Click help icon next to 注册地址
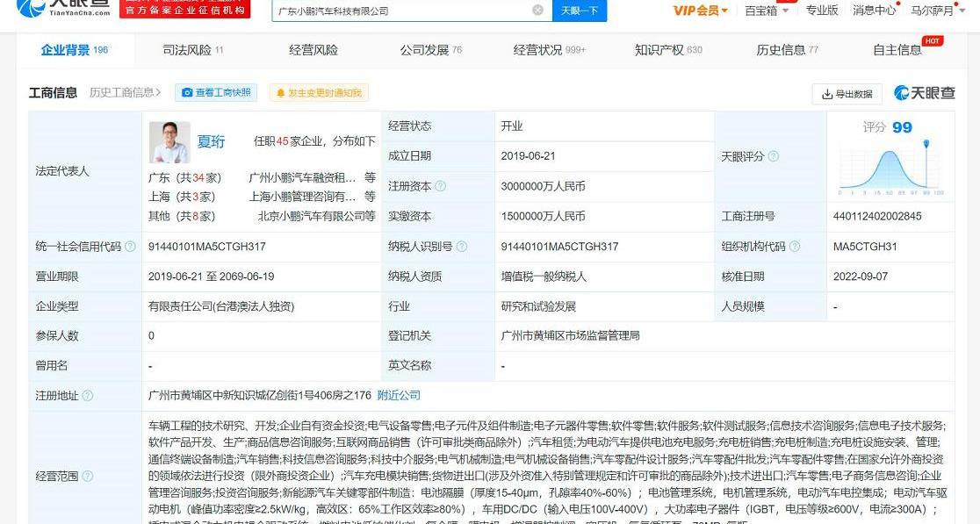The height and width of the screenshot is (524, 980). pos(88,395)
